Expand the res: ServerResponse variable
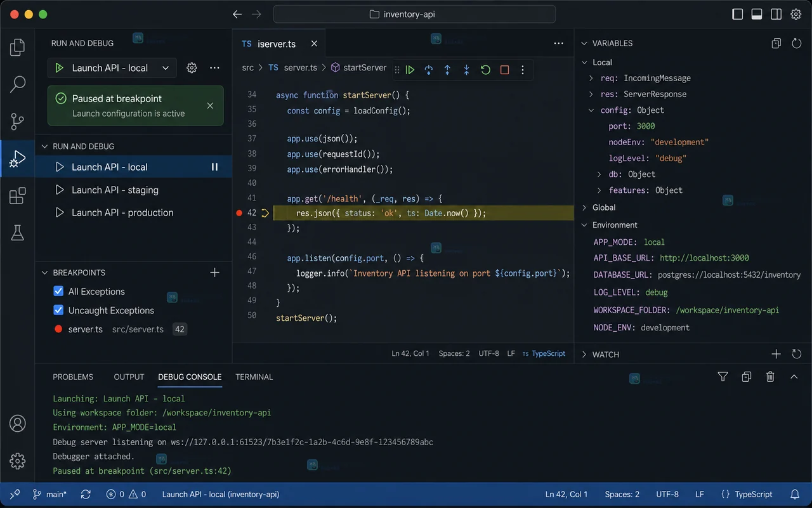This screenshot has height=508, width=812. tap(591, 94)
